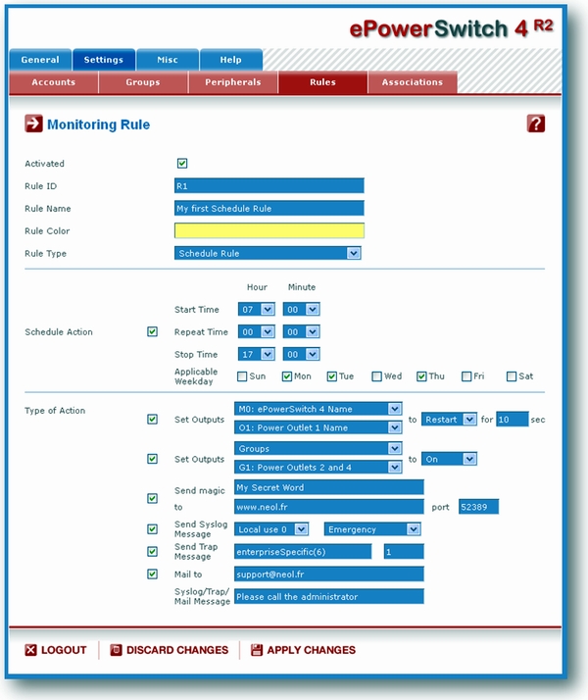Open the Rules sub-tab

point(322,82)
